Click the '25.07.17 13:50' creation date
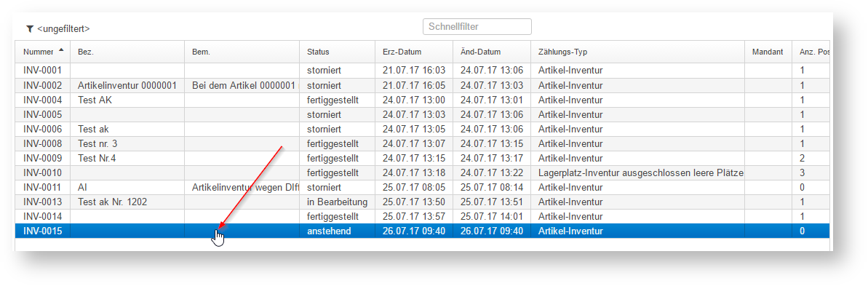Image resolution: width=868 pixels, height=286 pixels. click(x=414, y=202)
